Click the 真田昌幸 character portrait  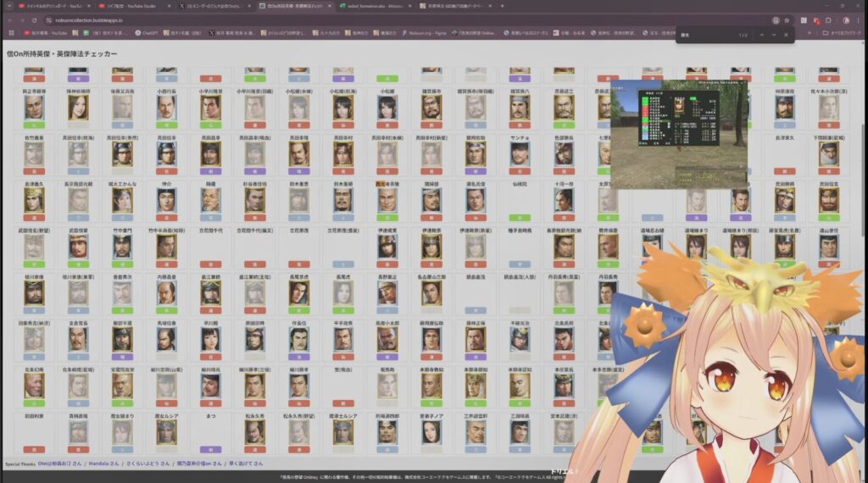click(211, 153)
